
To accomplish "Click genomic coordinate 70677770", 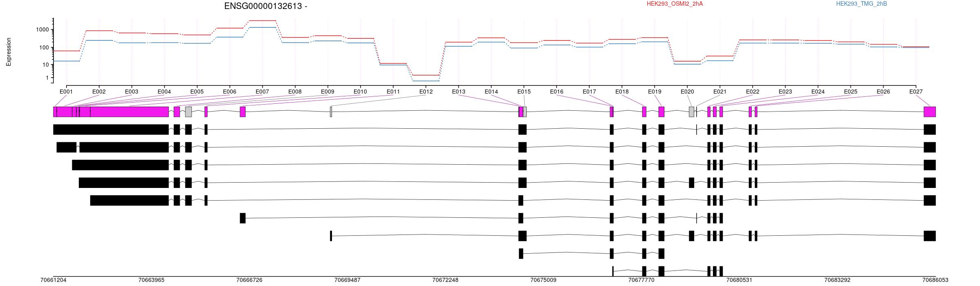I will coord(641,280).
